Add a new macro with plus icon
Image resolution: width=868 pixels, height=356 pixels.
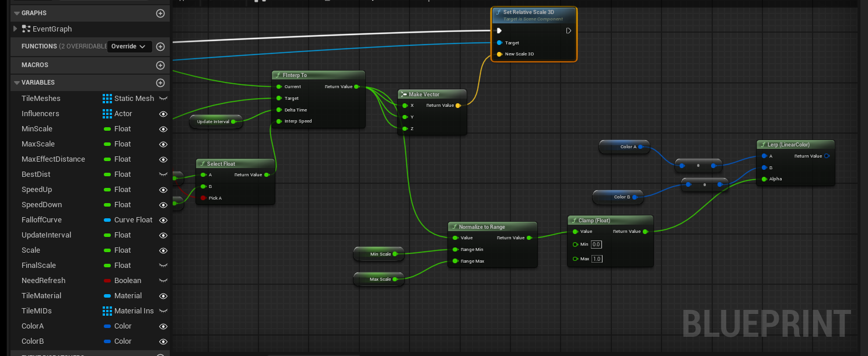click(x=160, y=65)
